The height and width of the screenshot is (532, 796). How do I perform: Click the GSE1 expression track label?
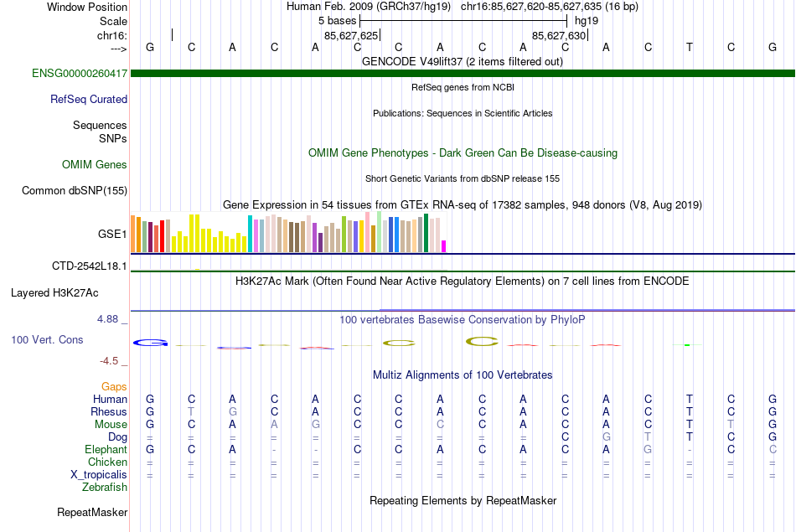[112, 234]
